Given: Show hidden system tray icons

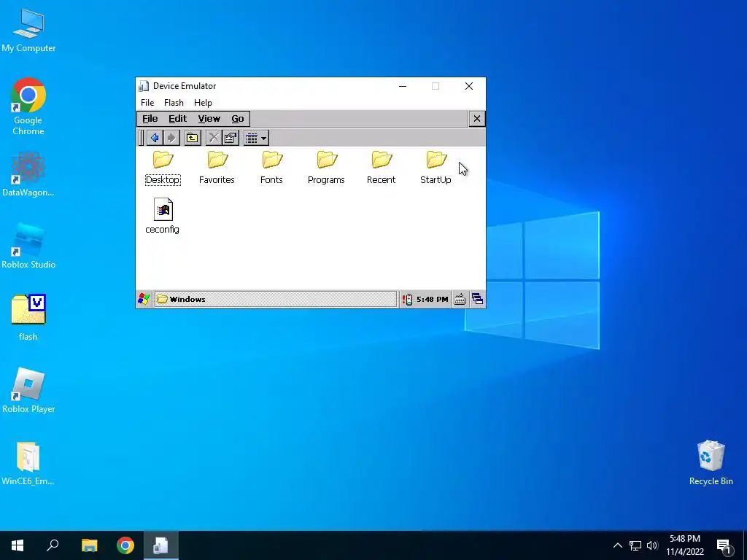Looking at the screenshot, I should click(x=617, y=545).
